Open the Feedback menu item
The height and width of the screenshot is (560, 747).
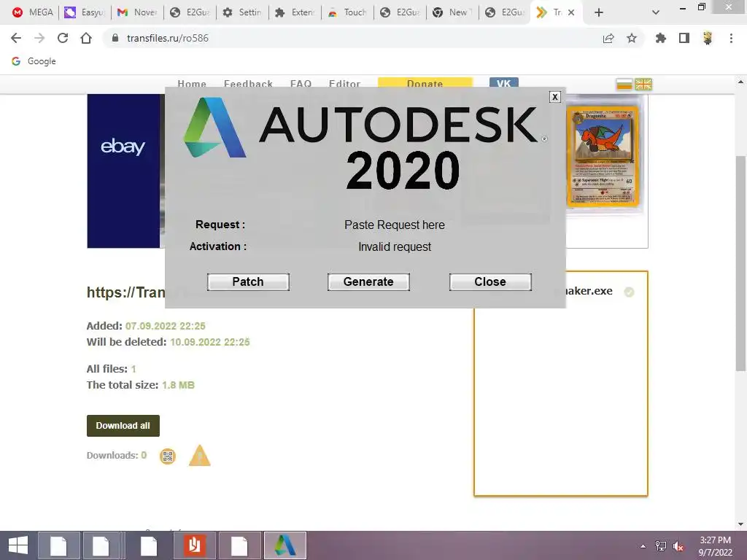(248, 85)
